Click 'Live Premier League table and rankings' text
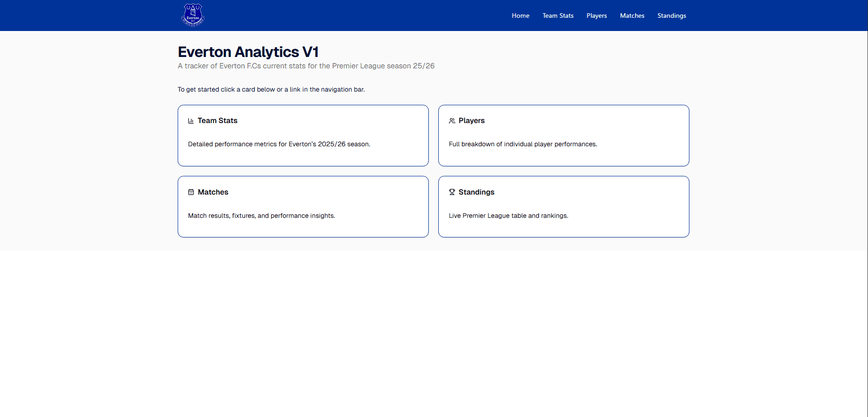The height and width of the screenshot is (417, 868). 508,216
